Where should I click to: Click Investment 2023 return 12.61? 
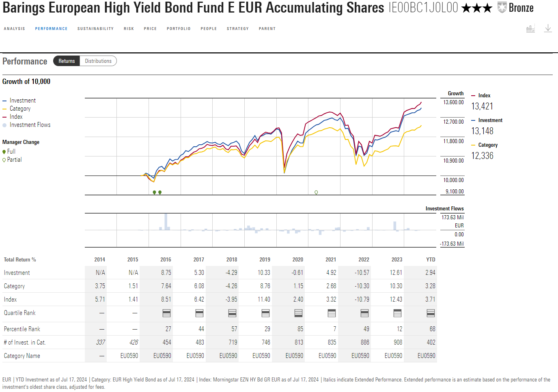[396, 273]
